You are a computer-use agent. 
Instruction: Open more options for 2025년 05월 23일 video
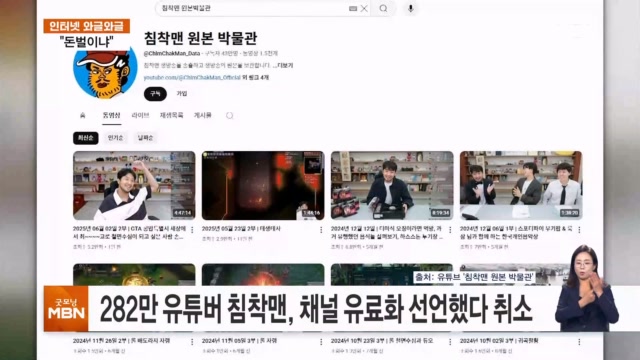tap(321, 230)
